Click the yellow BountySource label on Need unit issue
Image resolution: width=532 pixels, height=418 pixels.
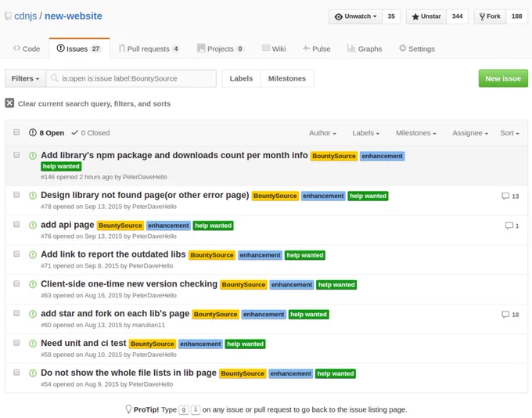153,344
